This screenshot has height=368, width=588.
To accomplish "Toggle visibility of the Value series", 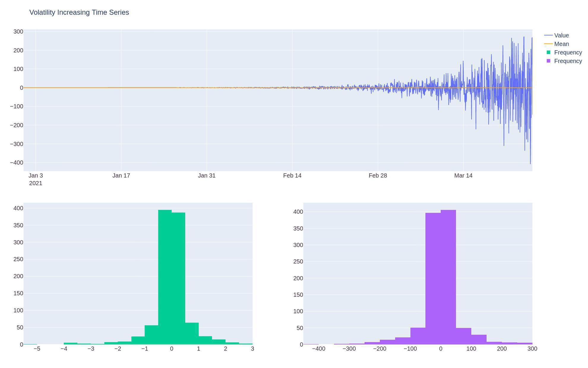I will (x=561, y=35).
